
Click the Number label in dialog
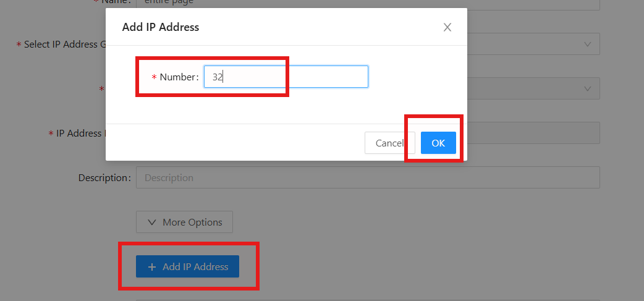[x=178, y=77]
